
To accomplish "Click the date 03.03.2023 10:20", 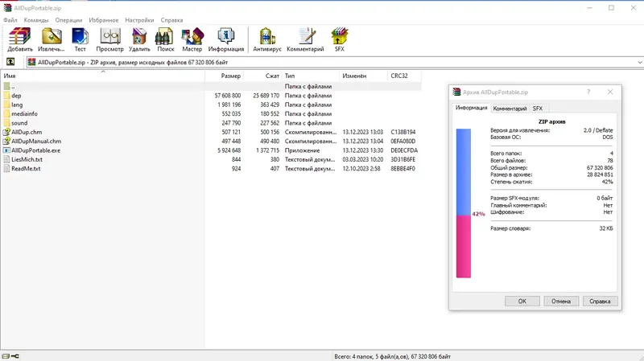I will [363, 159].
